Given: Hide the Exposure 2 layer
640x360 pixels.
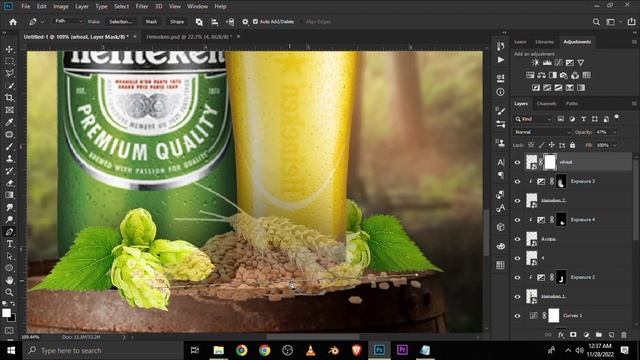Looking at the screenshot, I should (x=518, y=278).
